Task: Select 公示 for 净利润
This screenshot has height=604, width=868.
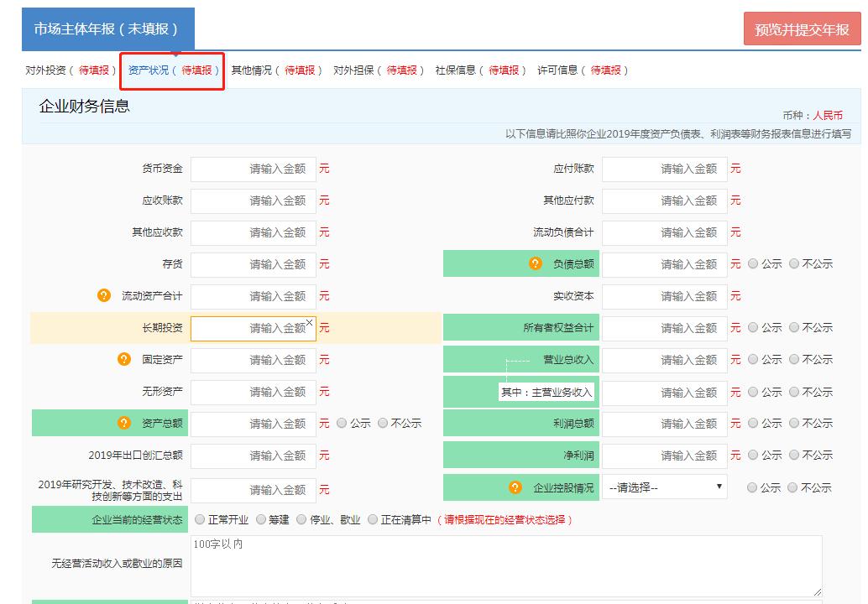Action: [753, 456]
